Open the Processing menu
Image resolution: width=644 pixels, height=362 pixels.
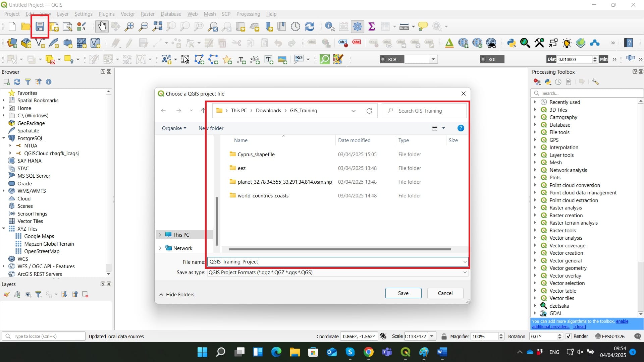click(x=248, y=14)
